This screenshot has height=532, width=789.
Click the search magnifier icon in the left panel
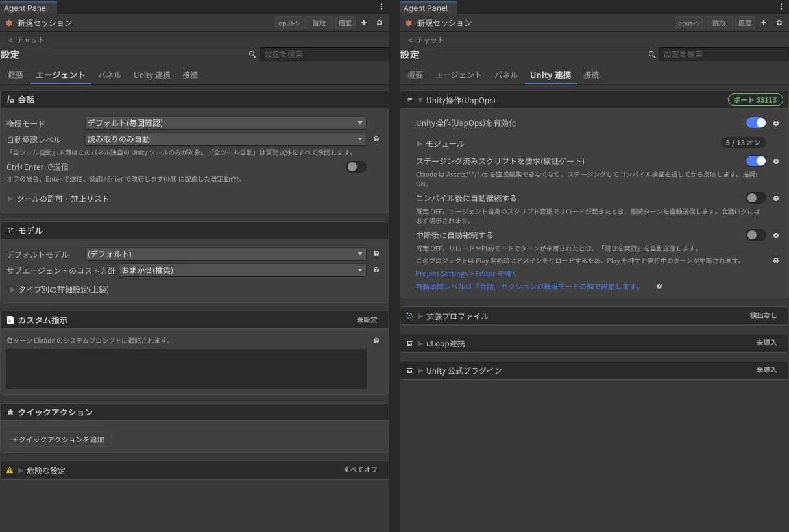(252, 54)
